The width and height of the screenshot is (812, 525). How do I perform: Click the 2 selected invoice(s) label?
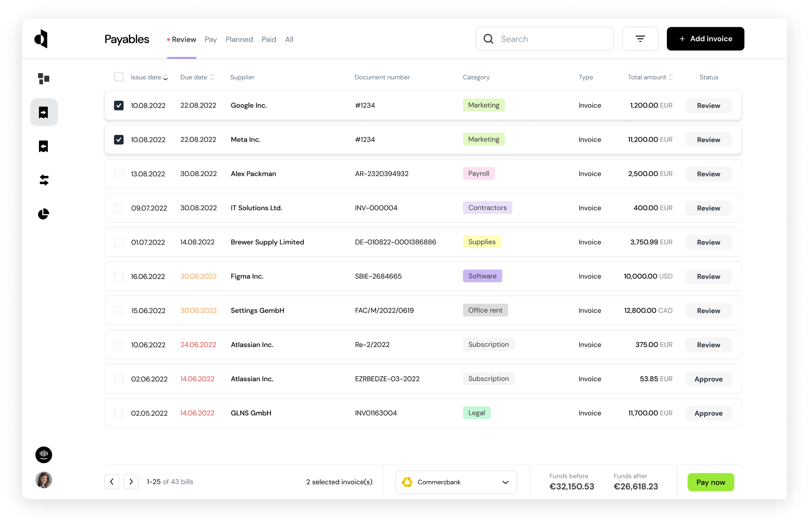tap(339, 482)
